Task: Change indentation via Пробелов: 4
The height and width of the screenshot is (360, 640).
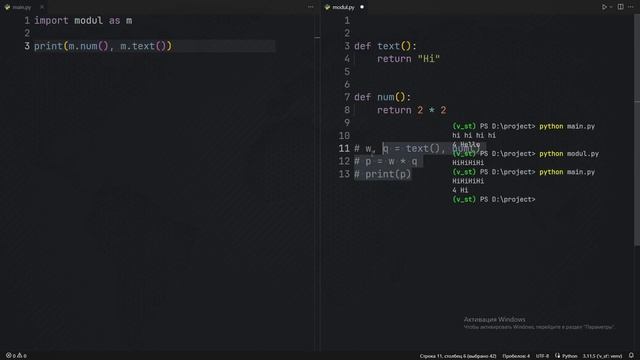Action: [x=516, y=356]
